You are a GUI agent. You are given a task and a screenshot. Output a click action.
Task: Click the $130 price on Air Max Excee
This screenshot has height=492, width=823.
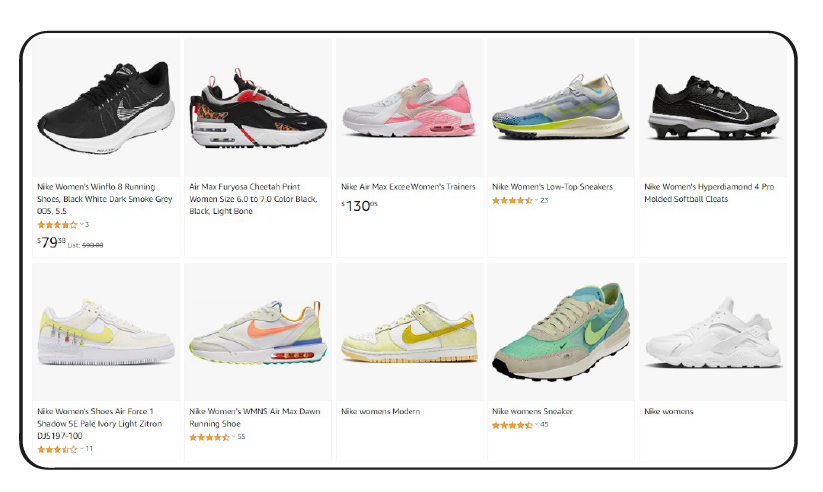360,206
